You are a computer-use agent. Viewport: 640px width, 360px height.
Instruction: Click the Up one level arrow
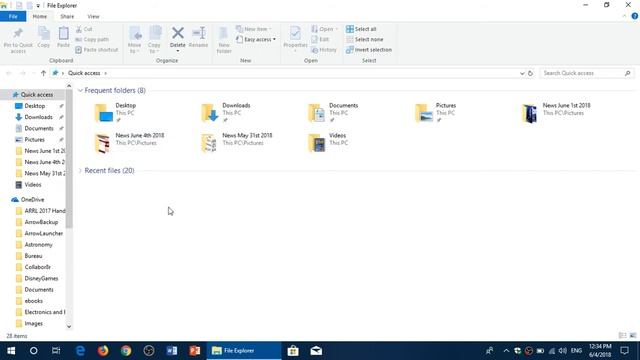pos(43,73)
